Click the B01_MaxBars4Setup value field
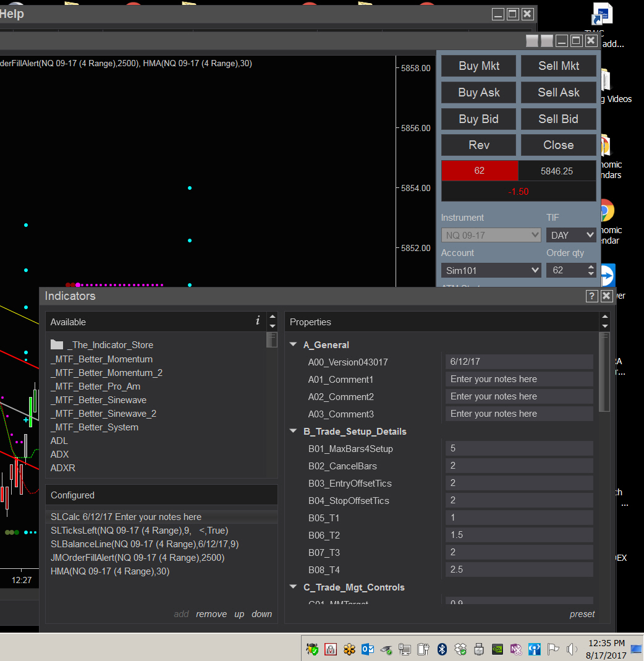 (519, 448)
